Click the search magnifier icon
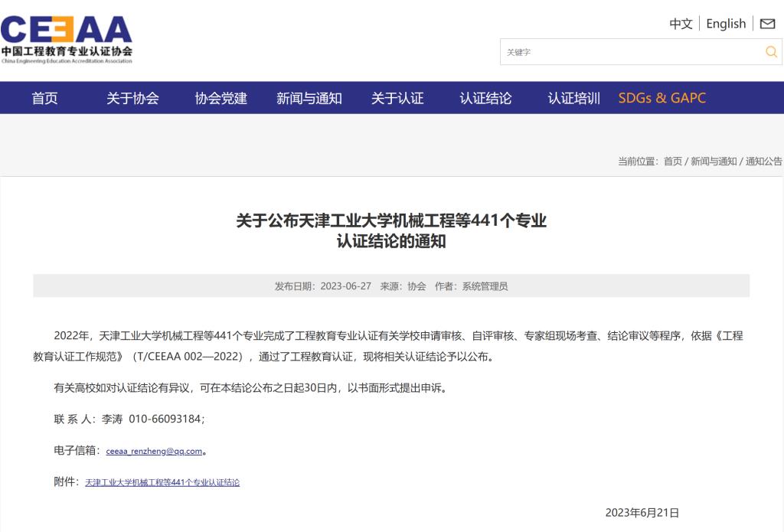The width and height of the screenshot is (784, 532). (771, 52)
